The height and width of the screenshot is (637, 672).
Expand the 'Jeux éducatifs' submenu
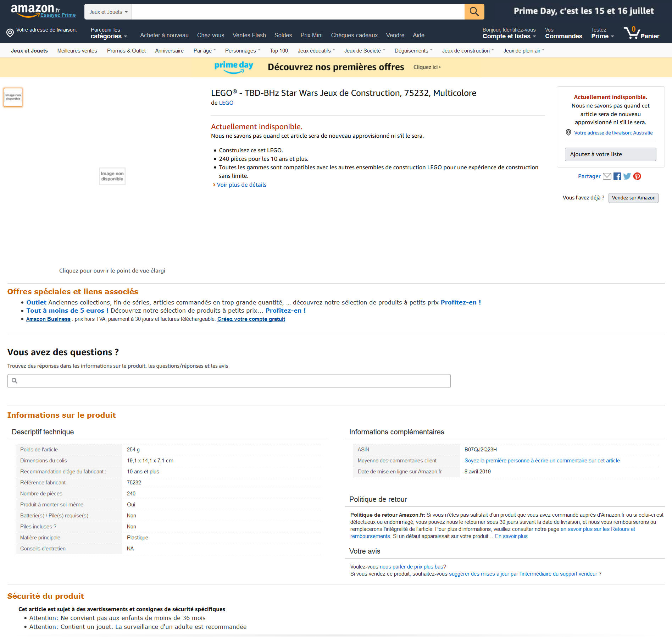[x=316, y=51]
